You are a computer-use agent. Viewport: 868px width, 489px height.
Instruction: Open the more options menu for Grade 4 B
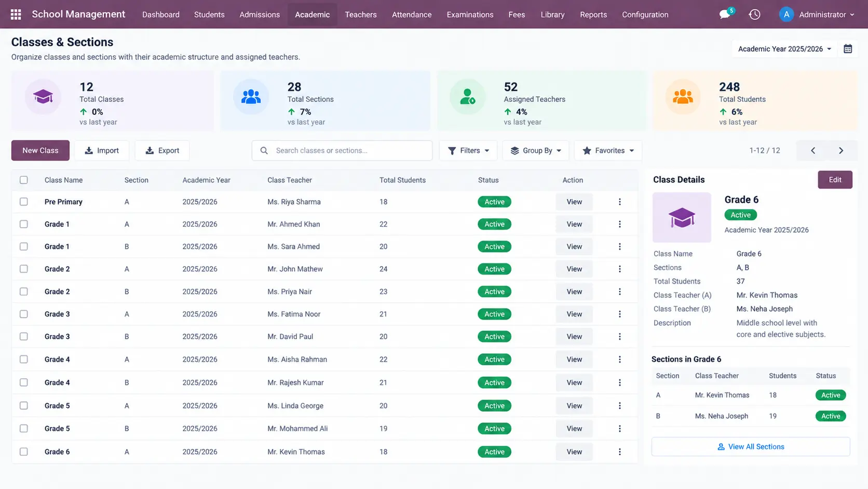click(619, 382)
